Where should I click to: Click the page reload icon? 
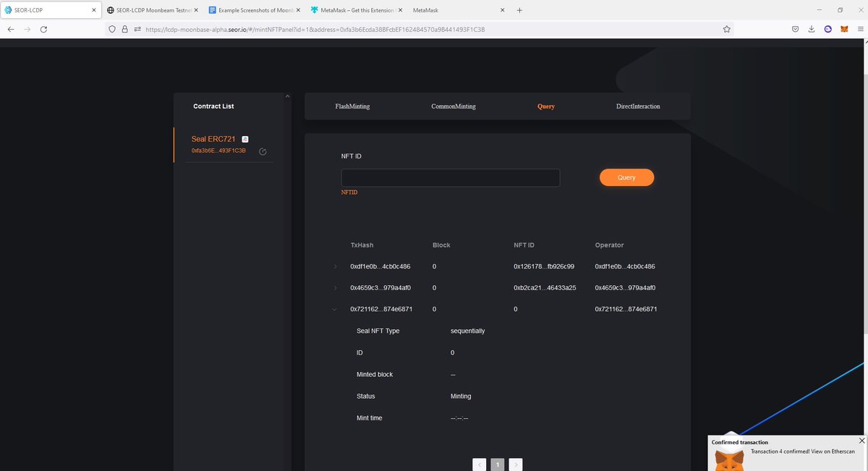[43, 30]
